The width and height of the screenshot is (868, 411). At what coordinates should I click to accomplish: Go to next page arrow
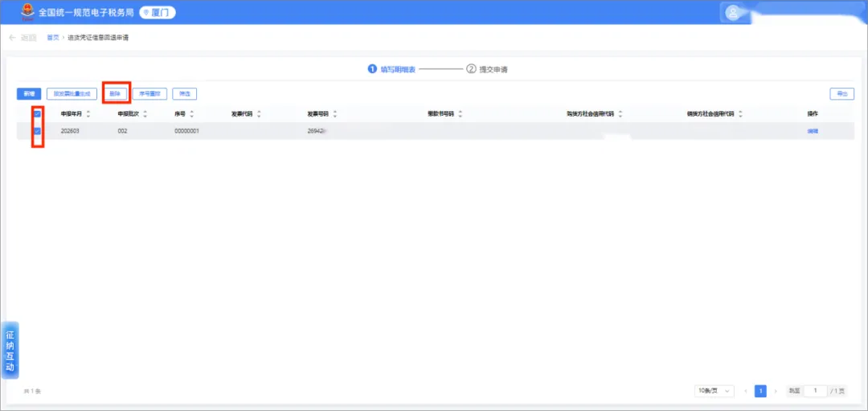pos(776,391)
